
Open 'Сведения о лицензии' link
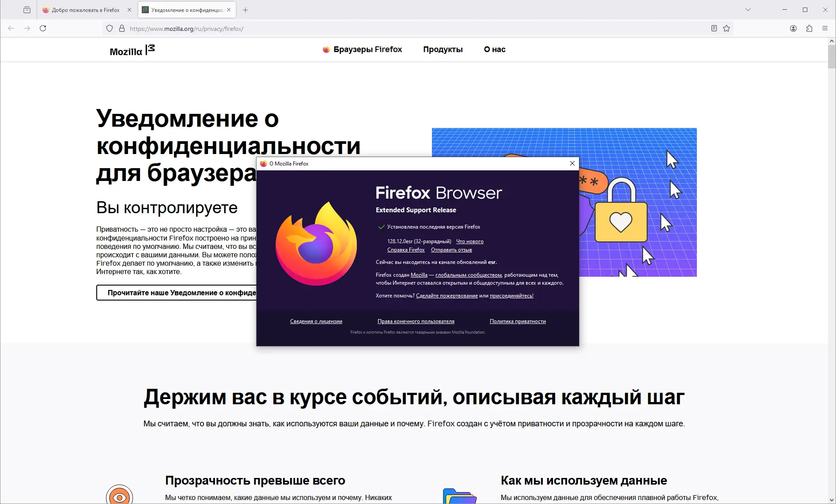(x=316, y=321)
